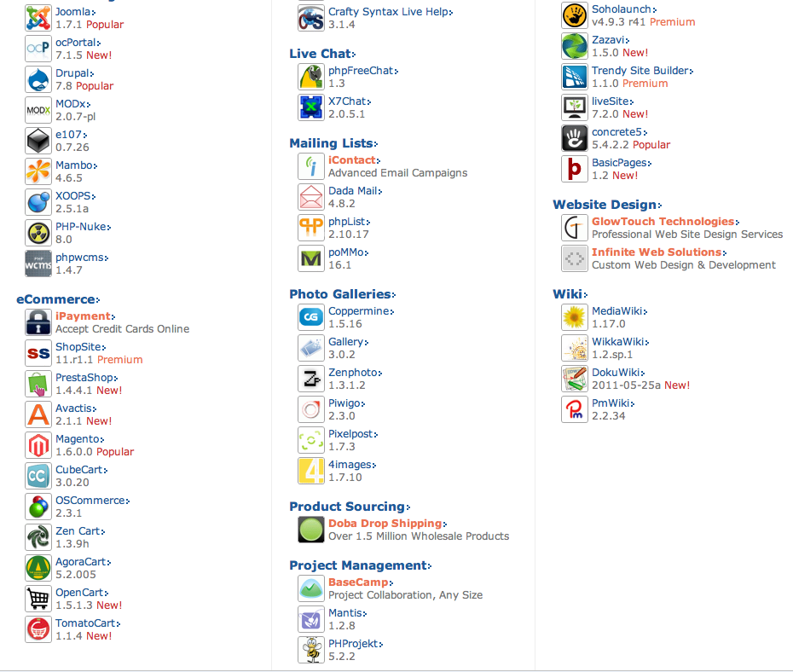793x672 pixels.
Task: Click the phpList orange icon
Action: pos(311,228)
